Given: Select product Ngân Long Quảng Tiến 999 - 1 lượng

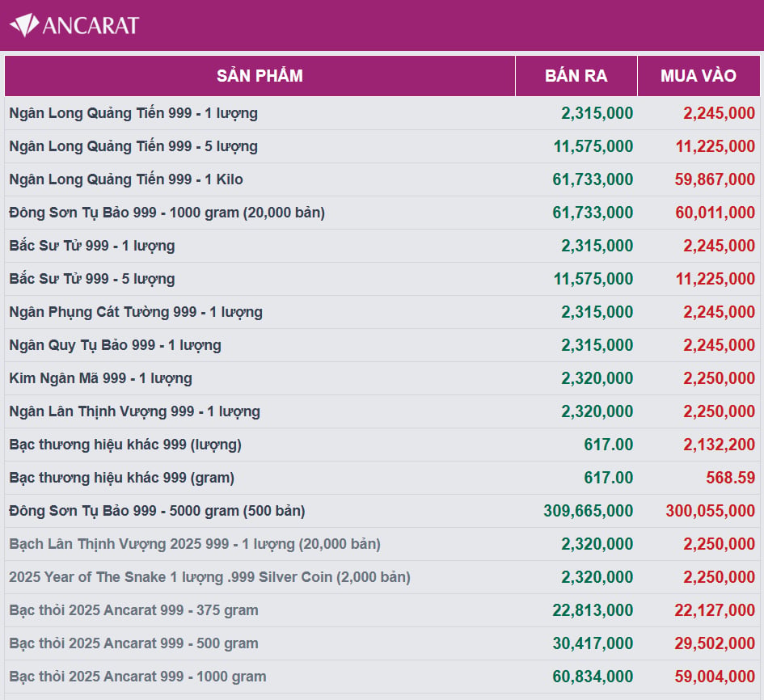Looking at the screenshot, I should click(x=133, y=113).
